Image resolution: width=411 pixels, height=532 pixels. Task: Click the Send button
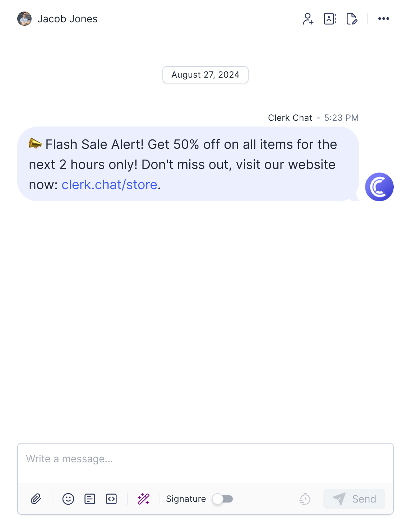click(354, 499)
